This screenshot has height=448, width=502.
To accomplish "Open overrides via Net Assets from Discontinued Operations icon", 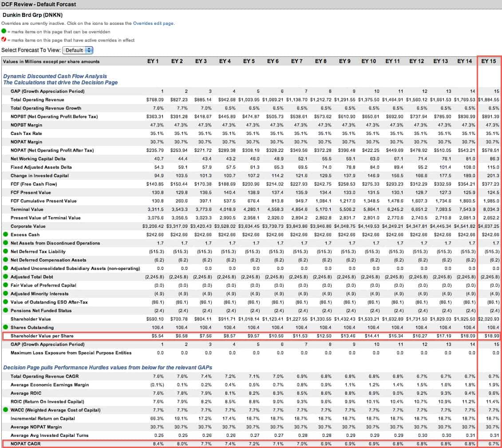I will (5, 243).
